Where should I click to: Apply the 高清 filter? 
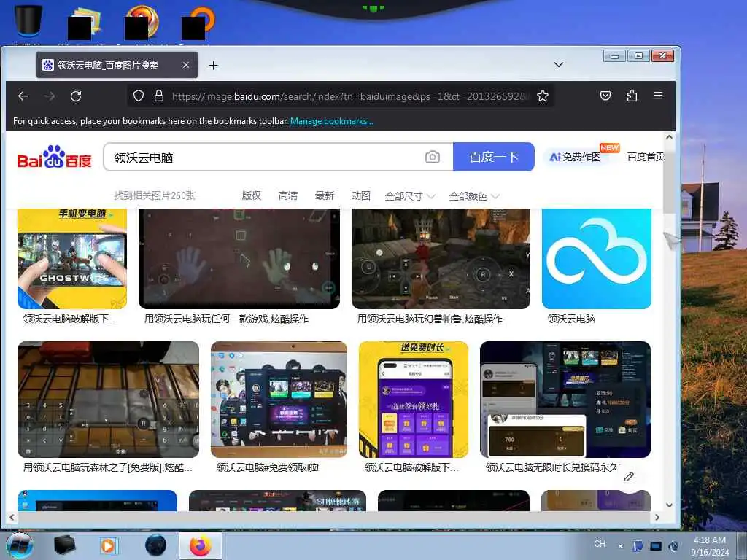click(x=288, y=195)
